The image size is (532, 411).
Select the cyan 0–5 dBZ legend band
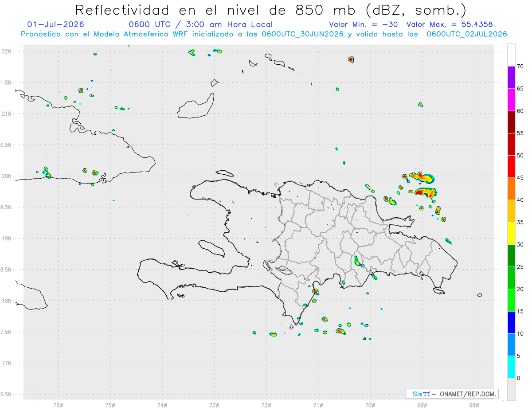point(511,367)
